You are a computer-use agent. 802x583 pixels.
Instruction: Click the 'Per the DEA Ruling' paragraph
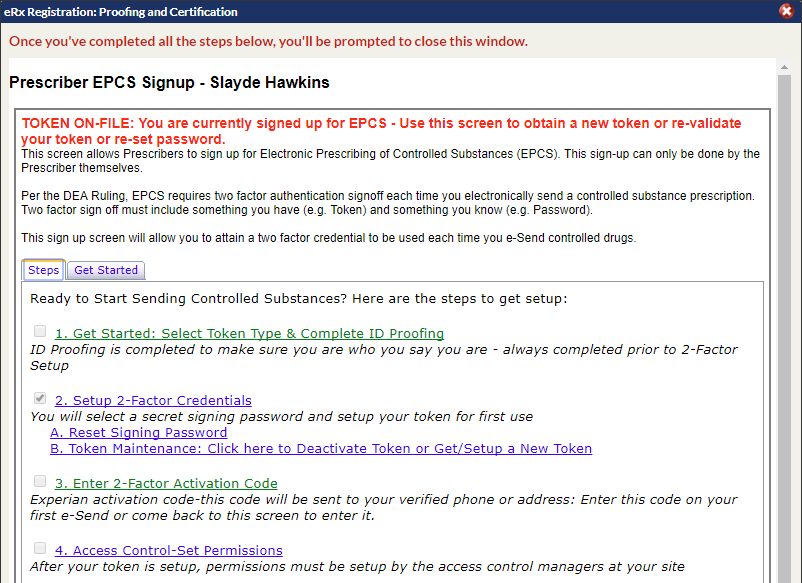click(x=388, y=203)
